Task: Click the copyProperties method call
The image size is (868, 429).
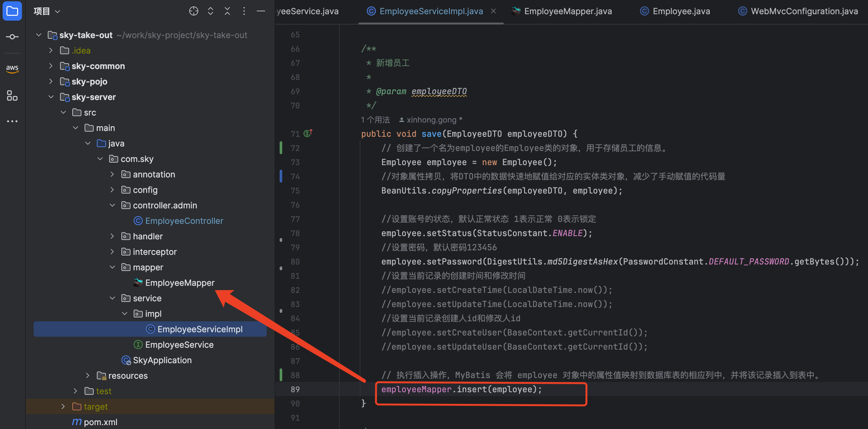Action: click(467, 190)
